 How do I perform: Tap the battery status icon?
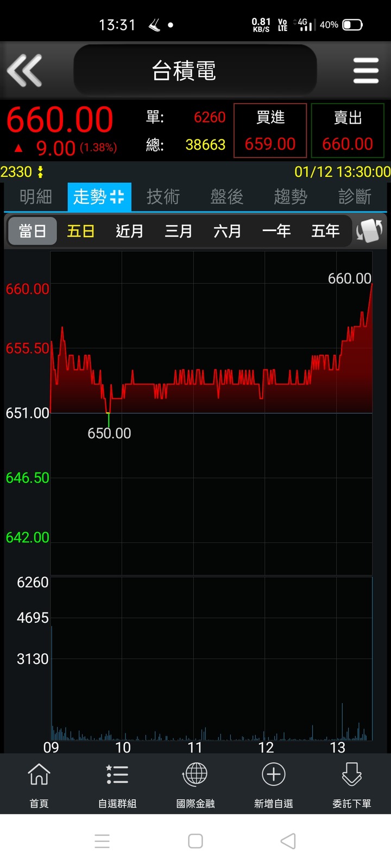pyautogui.click(x=352, y=25)
